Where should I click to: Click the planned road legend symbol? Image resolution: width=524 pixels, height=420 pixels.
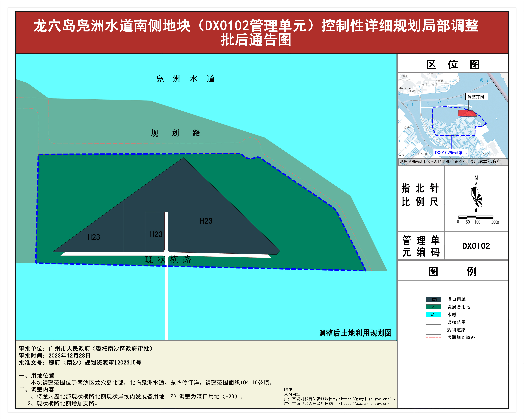[433, 330]
